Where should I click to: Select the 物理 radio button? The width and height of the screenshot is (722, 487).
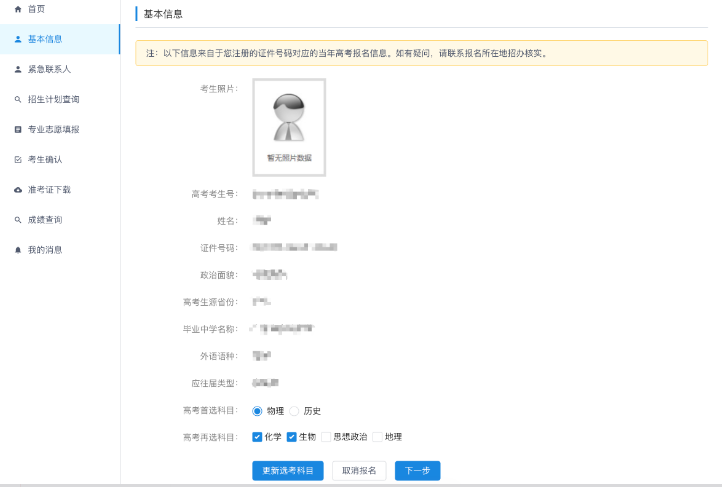click(x=258, y=411)
